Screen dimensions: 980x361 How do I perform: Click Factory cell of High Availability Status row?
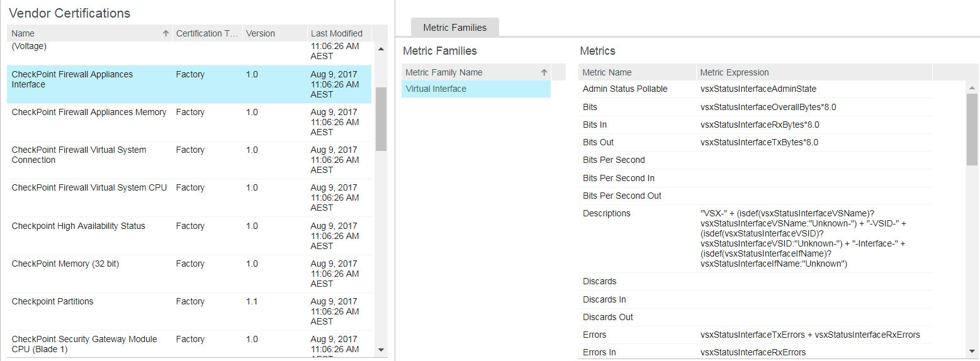click(190, 226)
